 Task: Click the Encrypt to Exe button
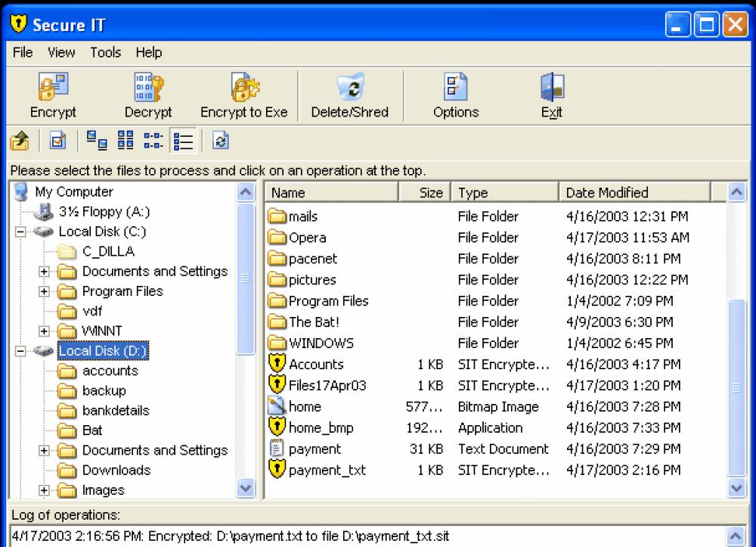[x=244, y=93]
